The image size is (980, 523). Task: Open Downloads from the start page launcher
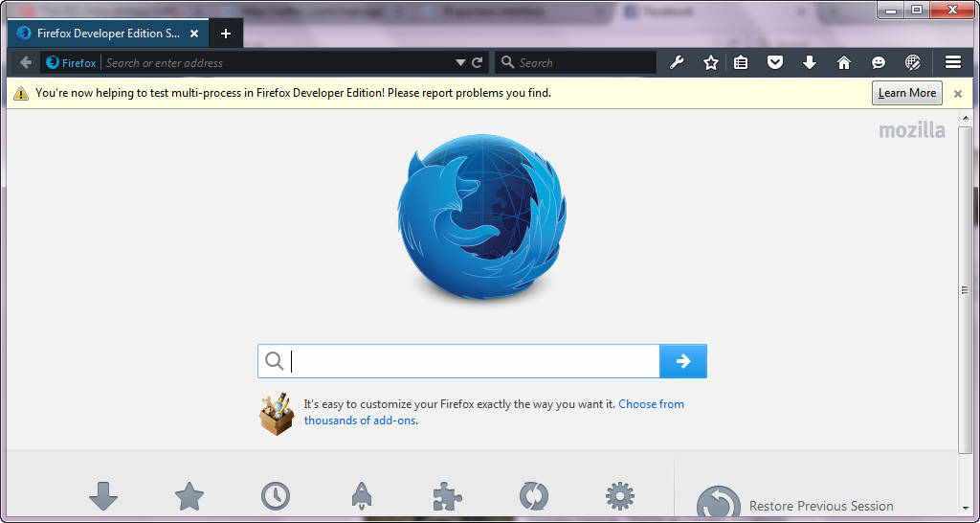click(x=103, y=497)
